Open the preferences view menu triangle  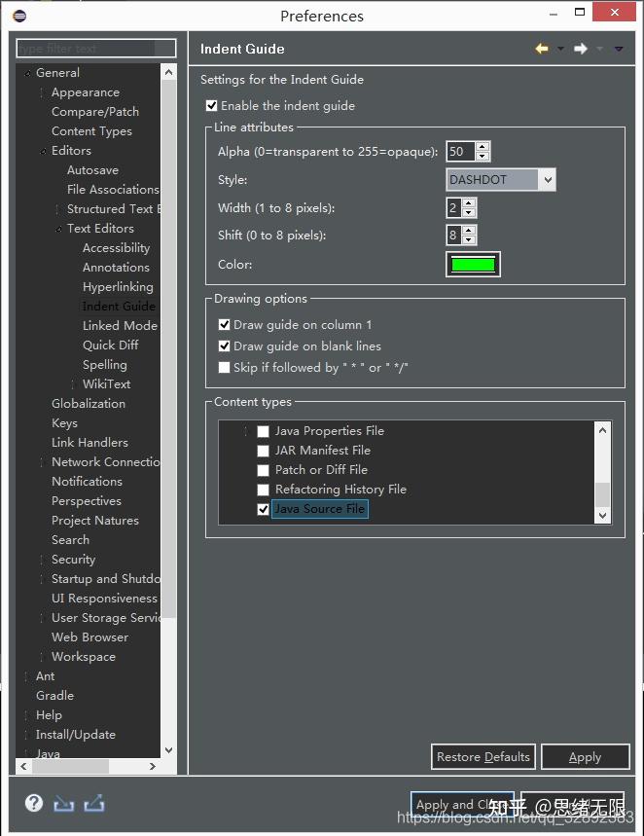coord(619,49)
